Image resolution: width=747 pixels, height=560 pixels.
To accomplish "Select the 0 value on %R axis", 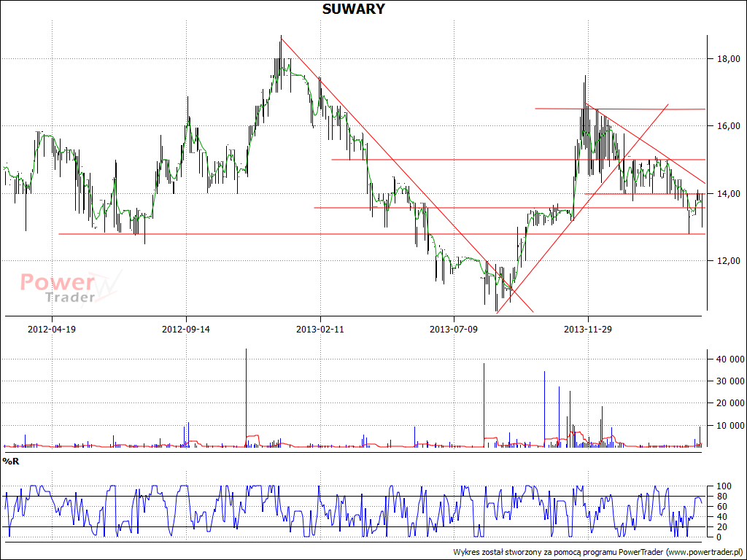I will point(720,537).
